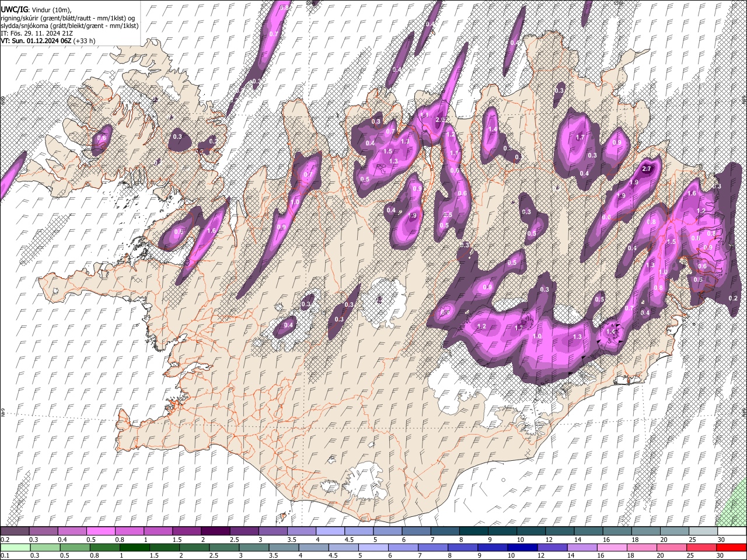Pick dark teal upper swatch labeled 8
The image size is (747, 560).
(473, 531)
